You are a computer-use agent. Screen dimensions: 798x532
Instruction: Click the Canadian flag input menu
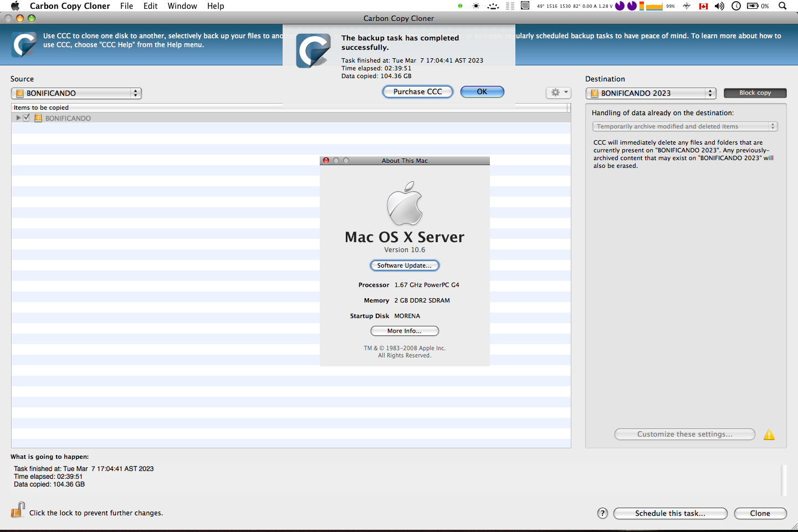704,6
